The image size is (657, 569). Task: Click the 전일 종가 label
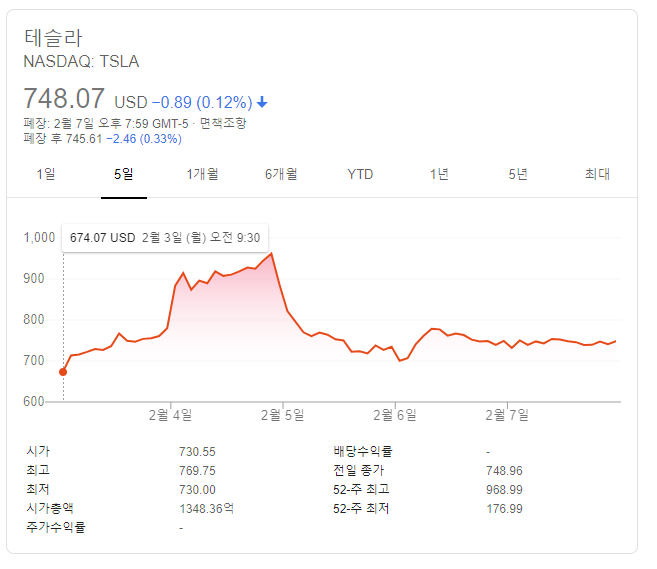tap(359, 470)
